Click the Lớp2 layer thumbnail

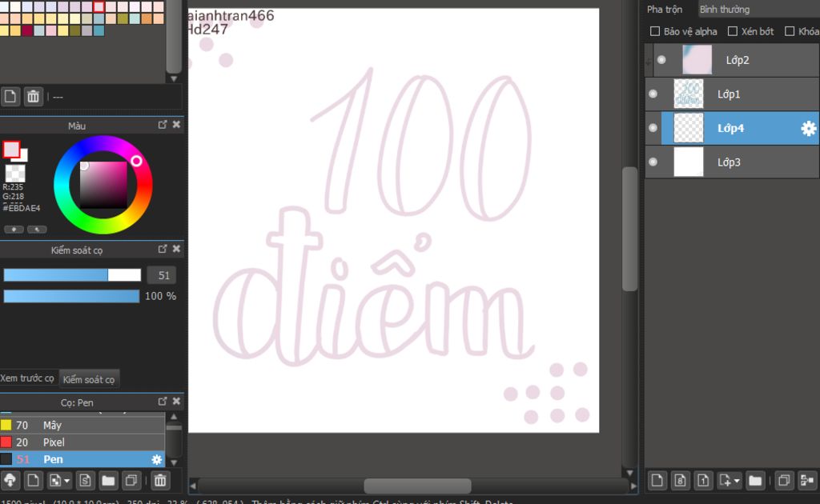point(697,59)
